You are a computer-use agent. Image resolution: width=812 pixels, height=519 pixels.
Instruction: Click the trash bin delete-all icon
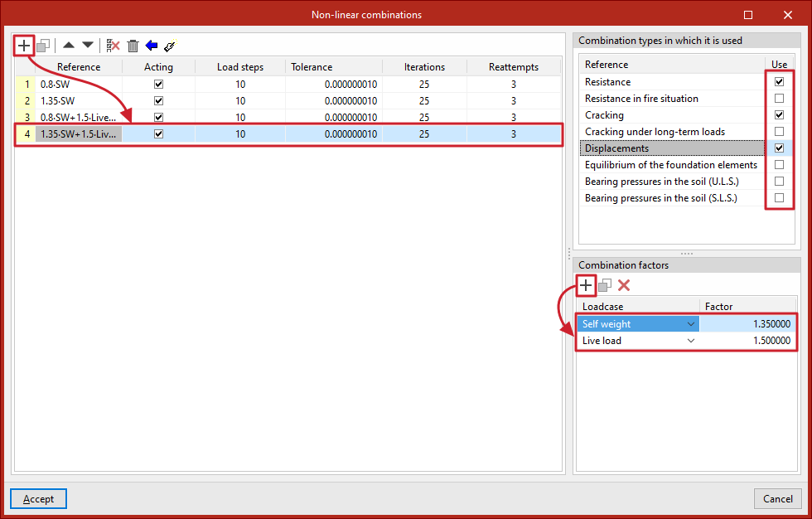pos(133,46)
